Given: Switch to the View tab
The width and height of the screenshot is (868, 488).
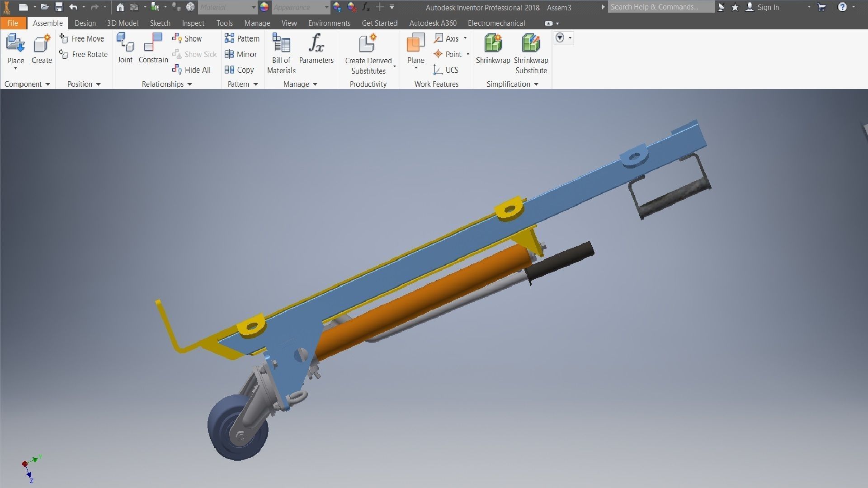Looking at the screenshot, I should [x=289, y=23].
